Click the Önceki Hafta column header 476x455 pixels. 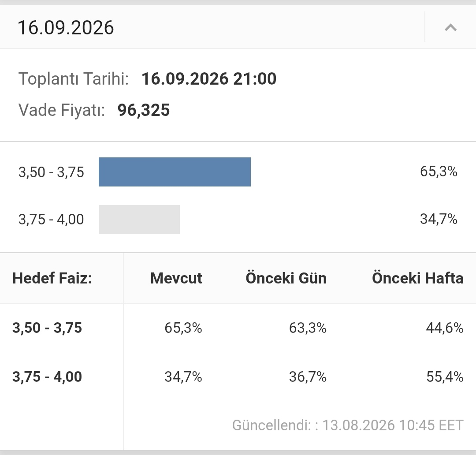[418, 278]
